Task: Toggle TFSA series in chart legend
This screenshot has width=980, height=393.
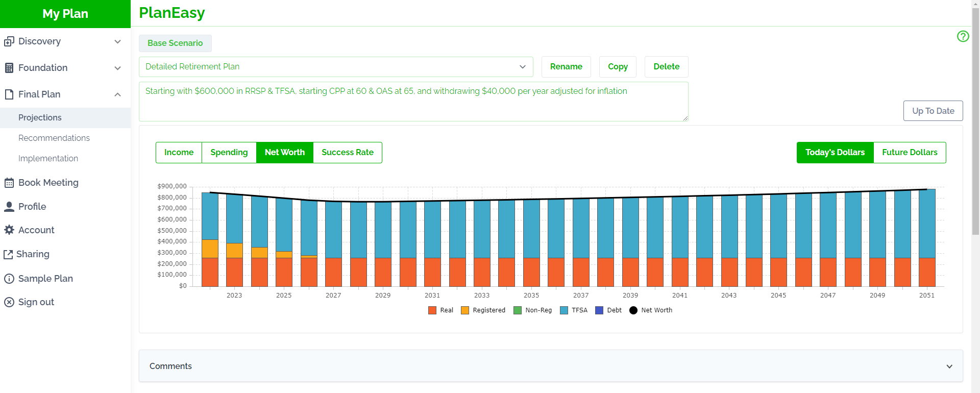Action: [574, 310]
